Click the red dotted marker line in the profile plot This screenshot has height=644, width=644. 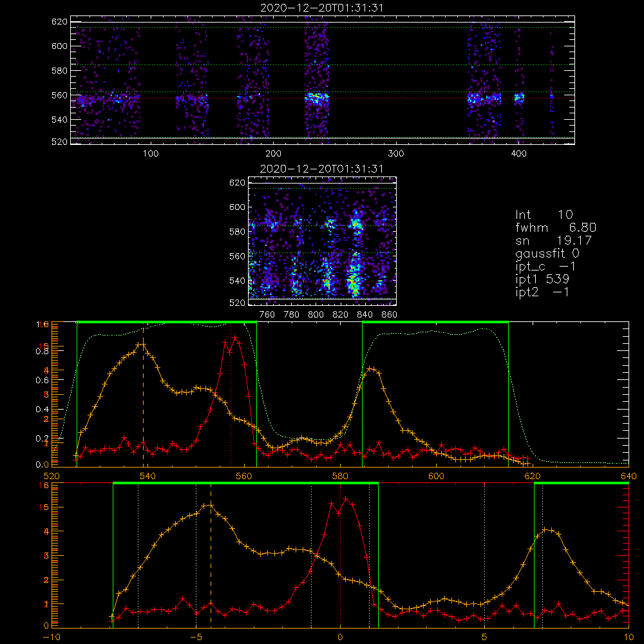pos(231,394)
